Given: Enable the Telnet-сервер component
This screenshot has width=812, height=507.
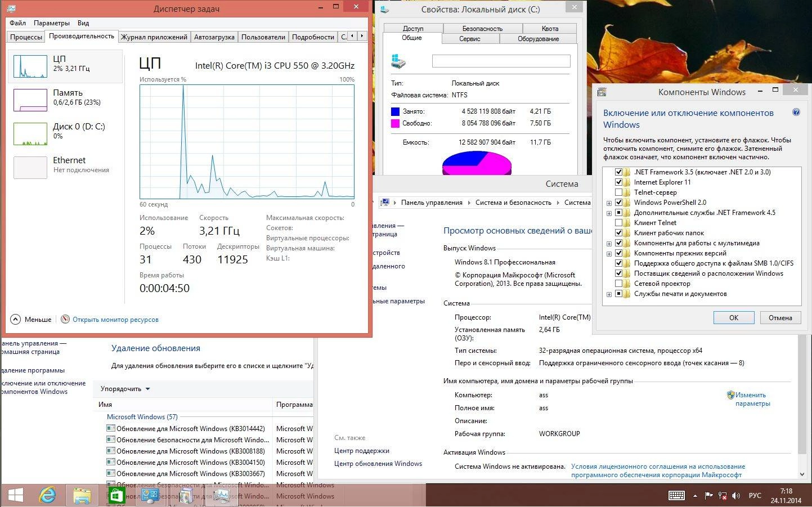Looking at the screenshot, I should 618,192.
